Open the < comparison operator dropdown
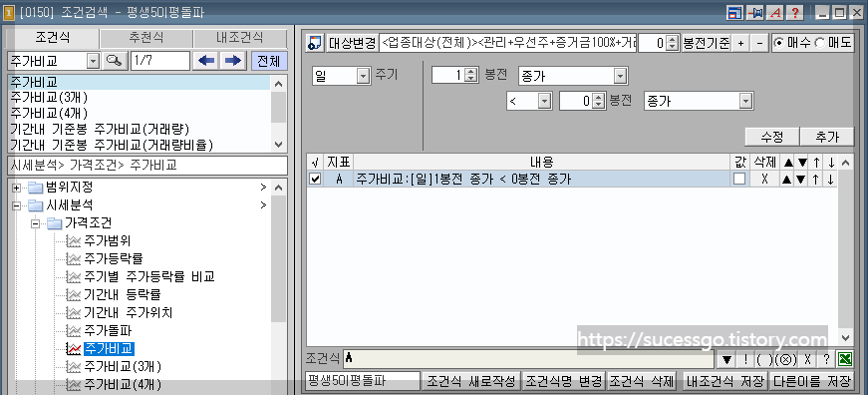 point(545,102)
